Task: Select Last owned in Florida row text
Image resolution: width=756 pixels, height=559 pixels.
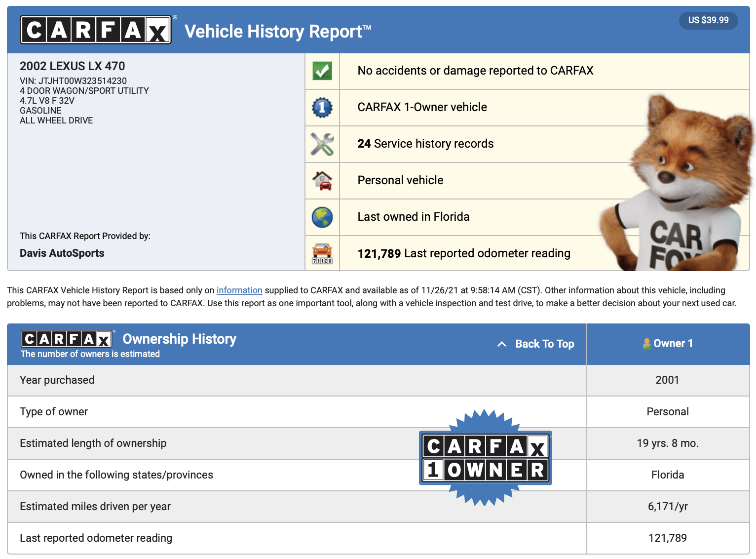Action: click(x=414, y=217)
